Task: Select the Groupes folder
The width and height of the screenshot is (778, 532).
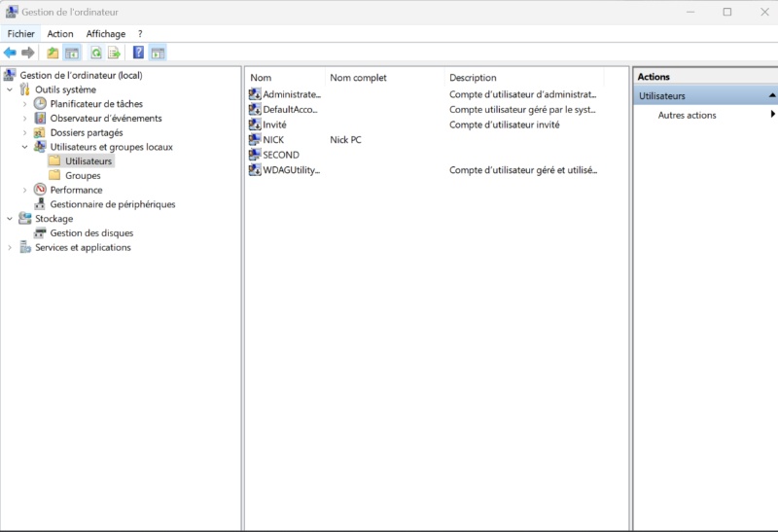Action: [83, 175]
